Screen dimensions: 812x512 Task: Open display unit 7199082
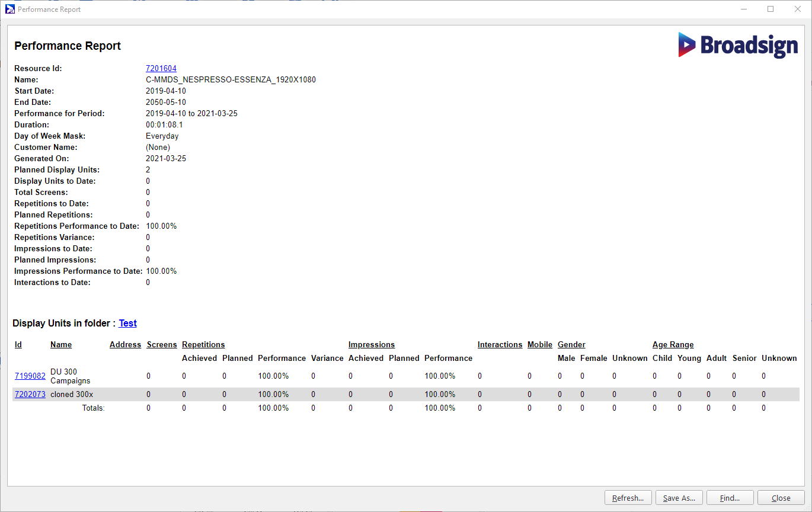30,376
